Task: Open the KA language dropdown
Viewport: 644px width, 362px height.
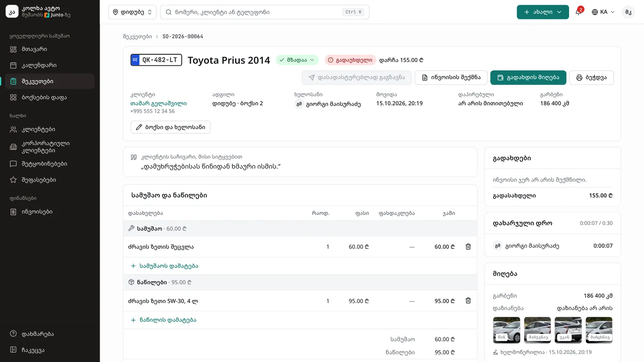Action: click(603, 12)
